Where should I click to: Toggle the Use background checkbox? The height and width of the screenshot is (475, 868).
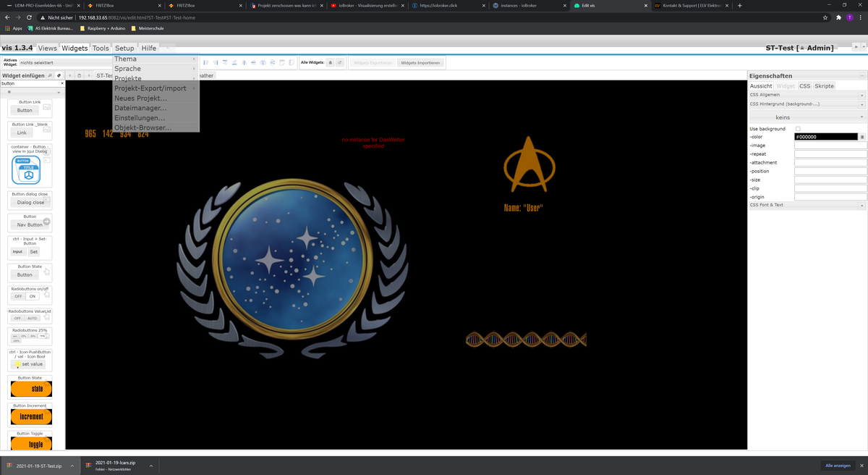(x=798, y=129)
